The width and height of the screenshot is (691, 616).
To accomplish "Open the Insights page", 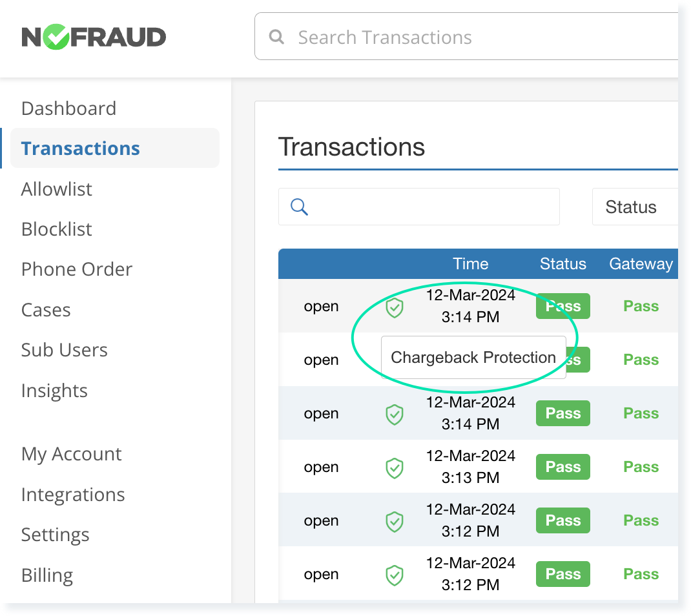I will pos(54,390).
